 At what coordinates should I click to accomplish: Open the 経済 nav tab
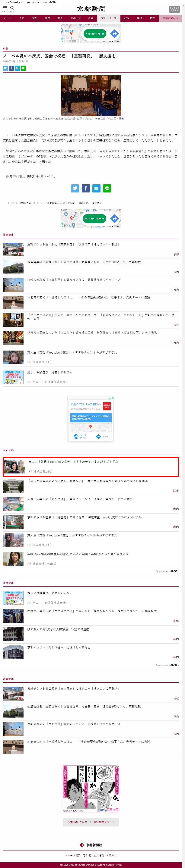tap(139, 18)
